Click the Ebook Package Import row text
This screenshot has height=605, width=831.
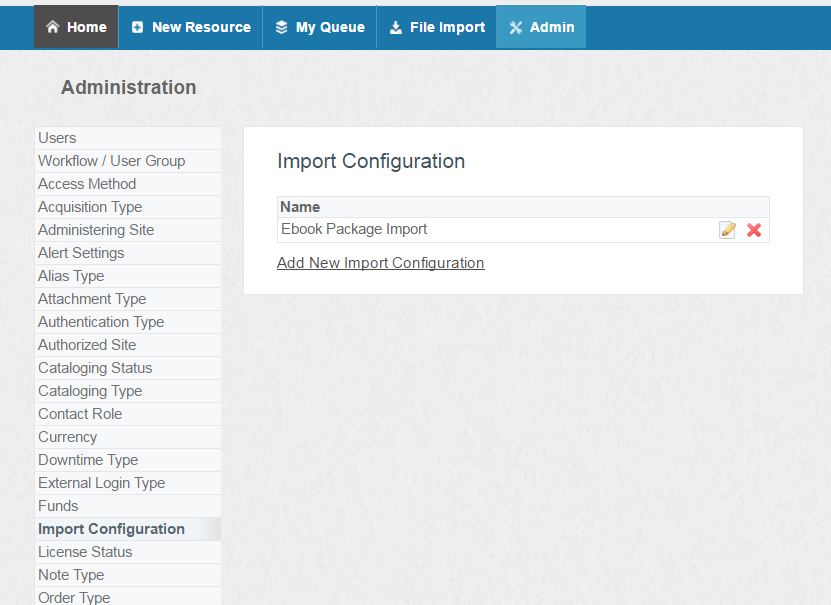354,229
